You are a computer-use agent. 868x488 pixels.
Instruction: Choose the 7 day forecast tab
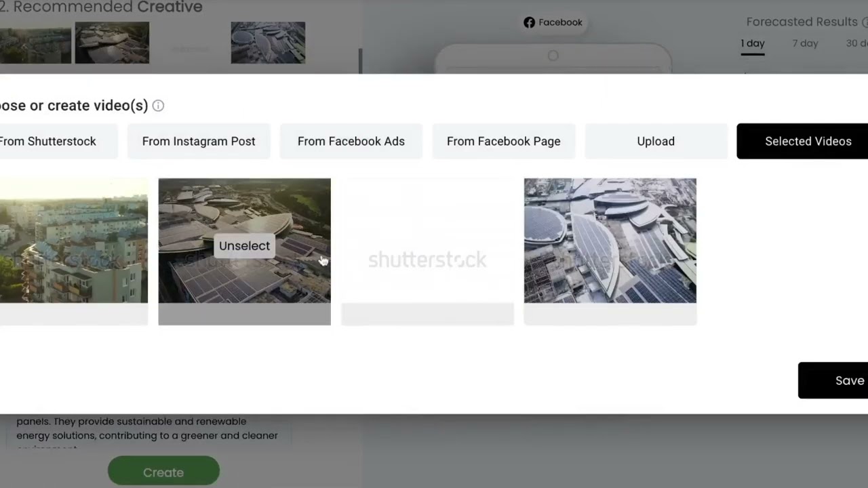(x=806, y=43)
